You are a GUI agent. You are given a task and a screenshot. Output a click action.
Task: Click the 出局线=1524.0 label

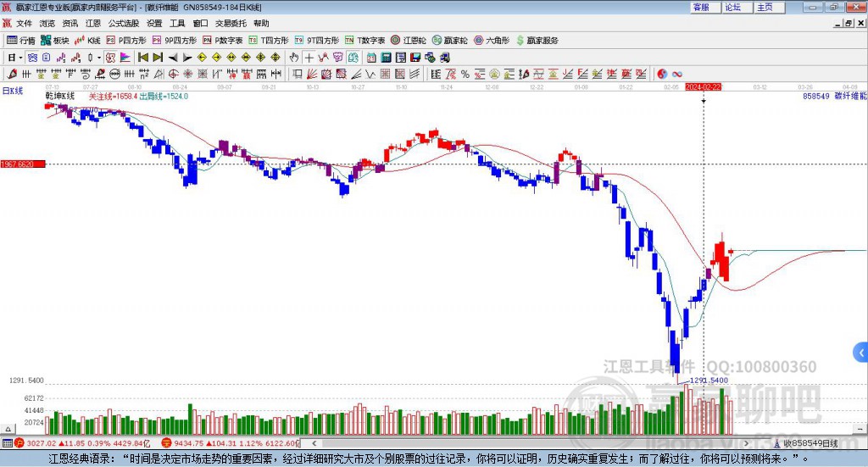click(x=164, y=97)
